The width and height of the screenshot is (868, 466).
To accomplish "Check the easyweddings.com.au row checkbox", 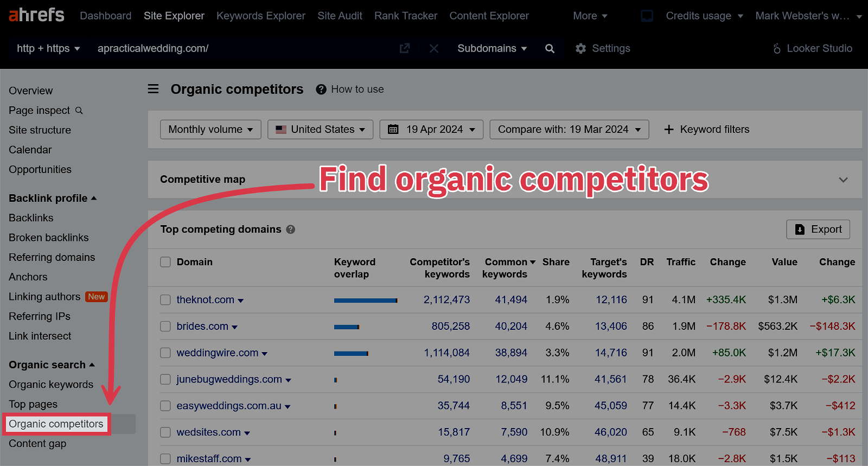I will coord(165,406).
